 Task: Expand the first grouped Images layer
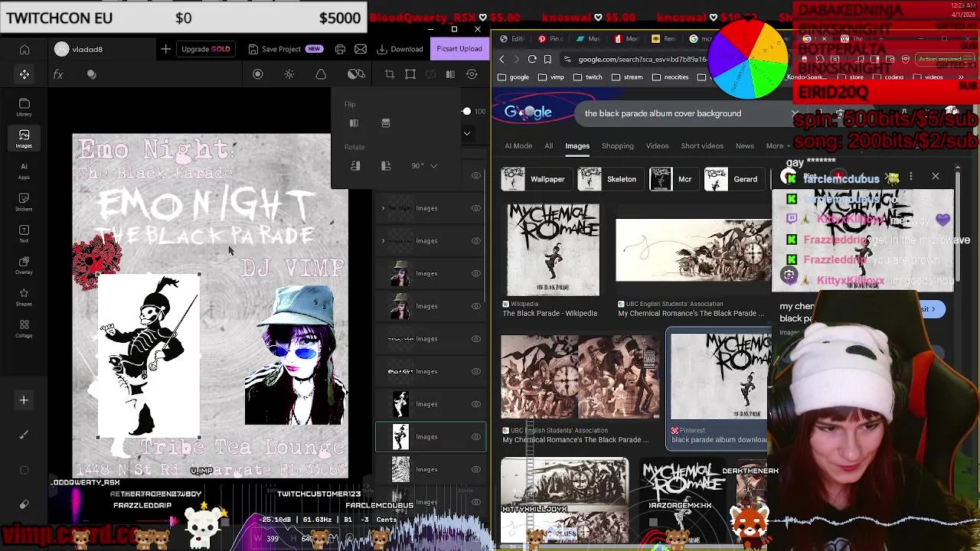pyautogui.click(x=383, y=208)
